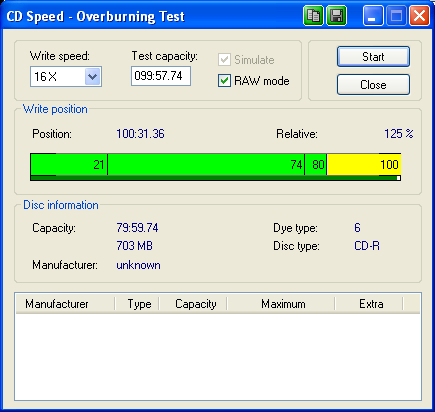Viewport: 435px width, 412px height.
Task: Click the green copy-to-clipboard icon in title bar
Action: pyautogui.click(x=313, y=16)
